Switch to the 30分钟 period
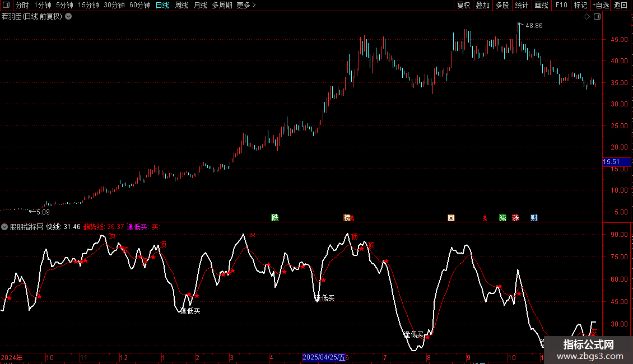 click(114, 5)
